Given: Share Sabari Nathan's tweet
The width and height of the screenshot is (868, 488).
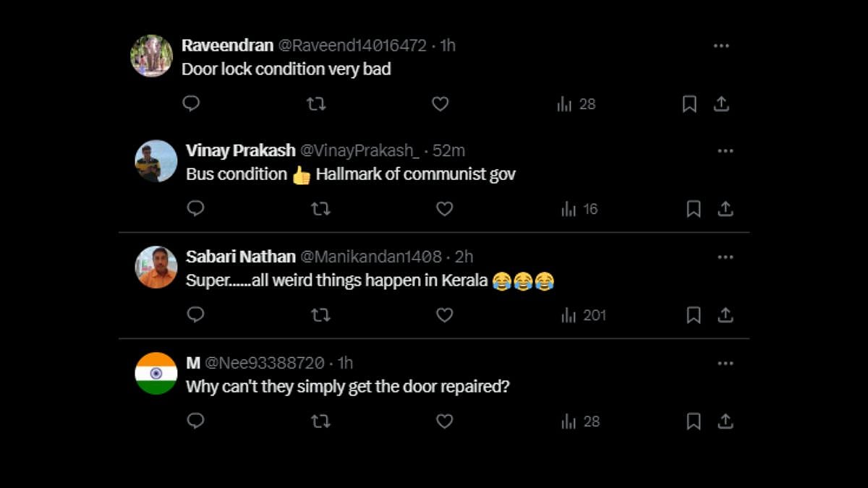Looking at the screenshot, I should tap(726, 315).
